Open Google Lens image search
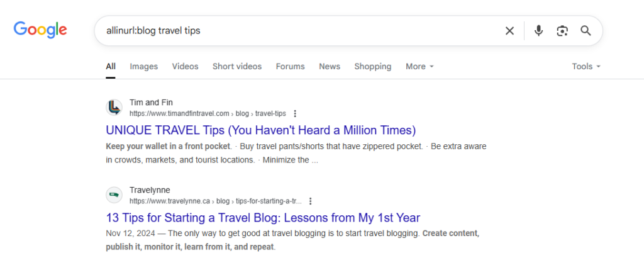 562,31
